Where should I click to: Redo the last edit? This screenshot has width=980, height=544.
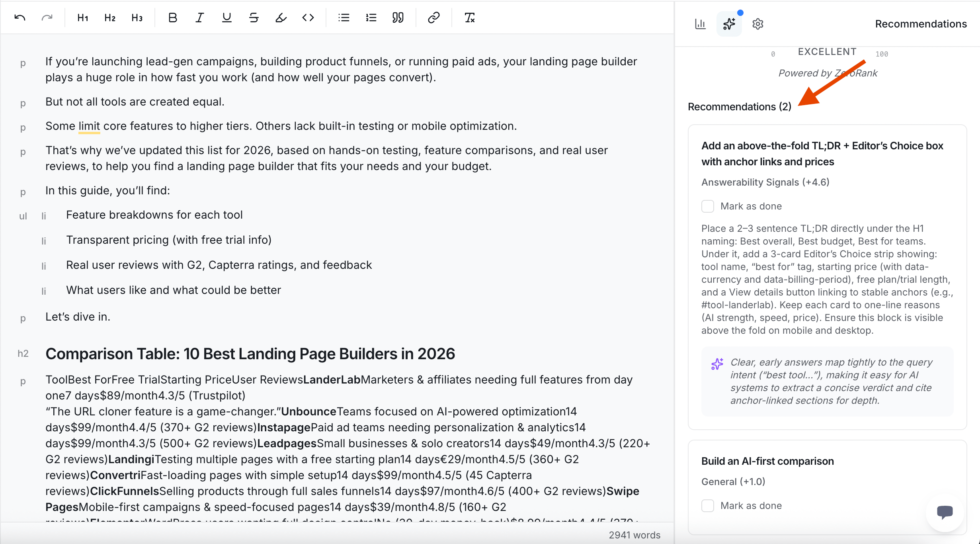pos(47,18)
